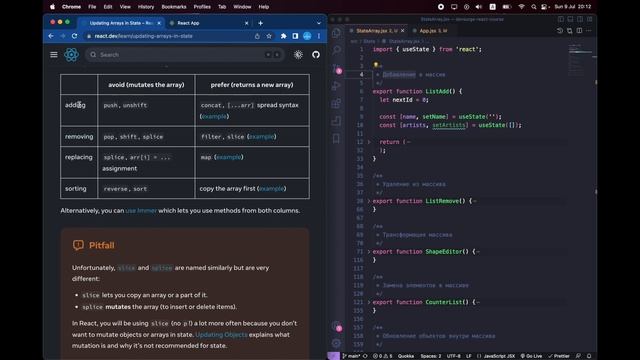Screen dimensions: 640x360
Task: Click the react.dev search field
Action: [184, 55]
